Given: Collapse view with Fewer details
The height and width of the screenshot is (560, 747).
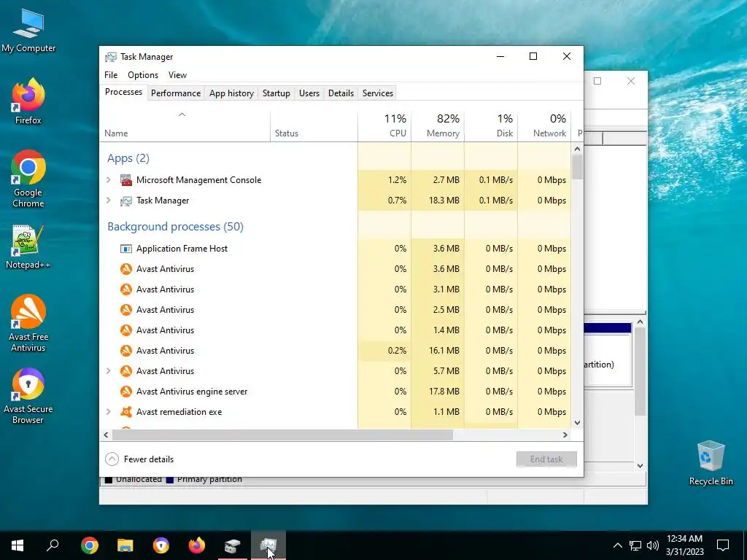Looking at the screenshot, I should pos(139,459).
